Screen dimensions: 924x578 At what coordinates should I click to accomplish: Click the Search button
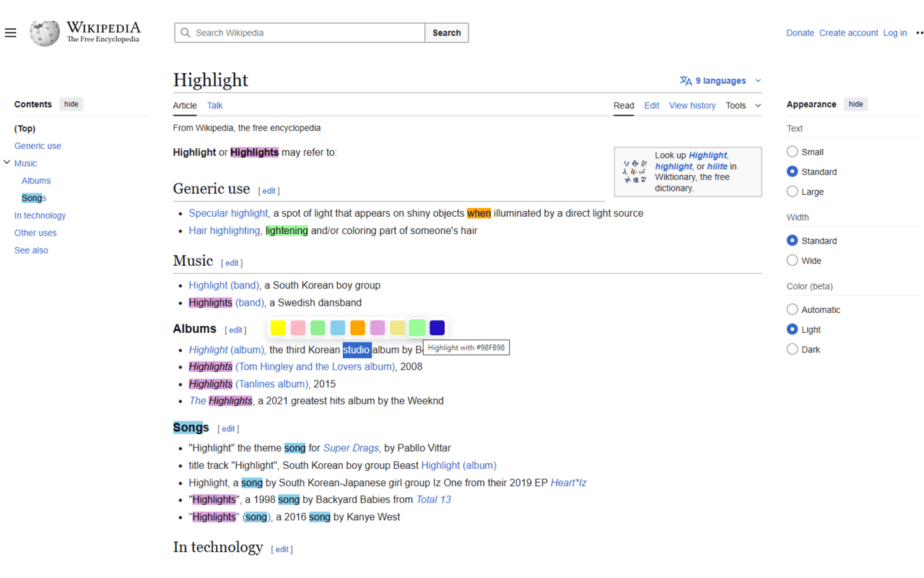click(447, 33)
